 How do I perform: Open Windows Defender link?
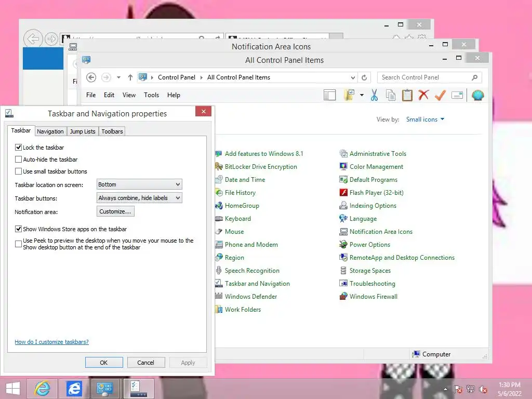(251, 296)
